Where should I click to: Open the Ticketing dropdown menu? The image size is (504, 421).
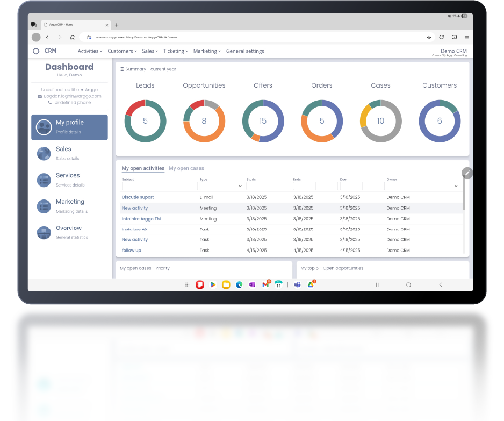175,51
